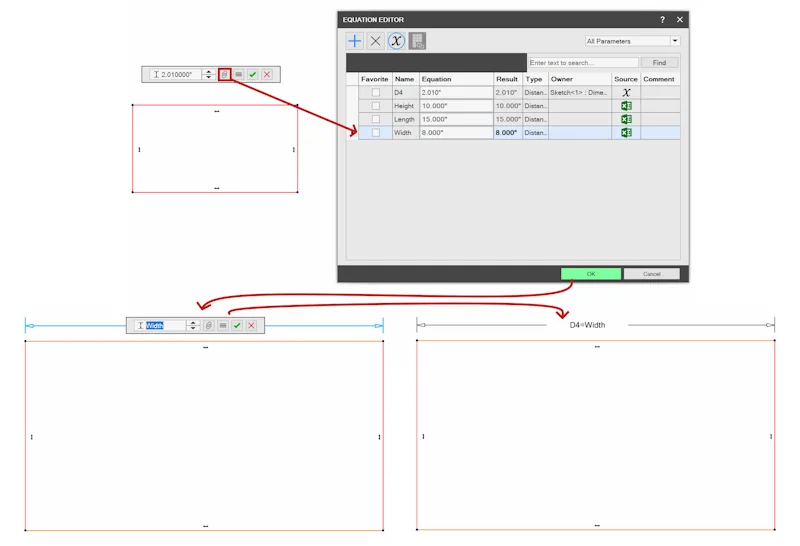The image size is (800, 546).
Task: Tick the Favorite checkbox for Width
Action: coord(376,132)
